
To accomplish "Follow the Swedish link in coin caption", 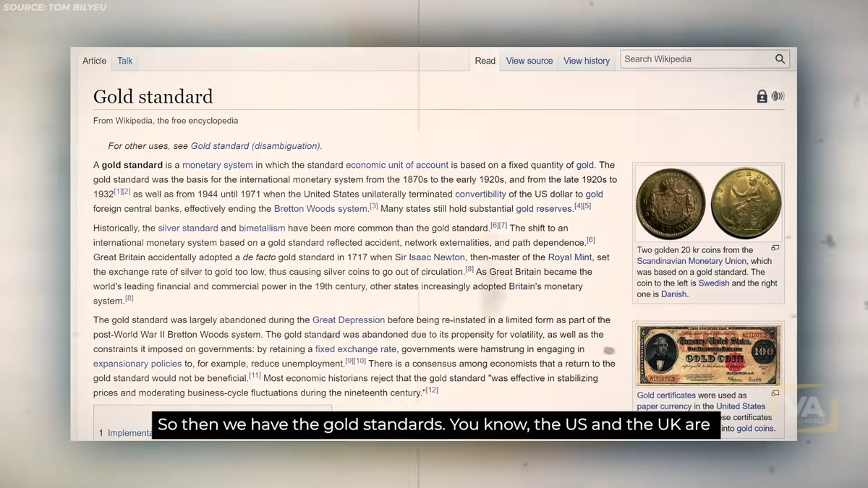I will pyautogui.click(x=714, y=283).
